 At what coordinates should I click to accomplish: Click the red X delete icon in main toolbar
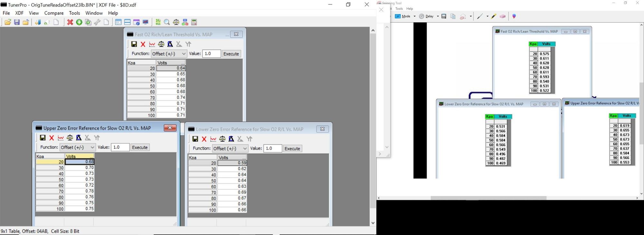click(70, 22)
